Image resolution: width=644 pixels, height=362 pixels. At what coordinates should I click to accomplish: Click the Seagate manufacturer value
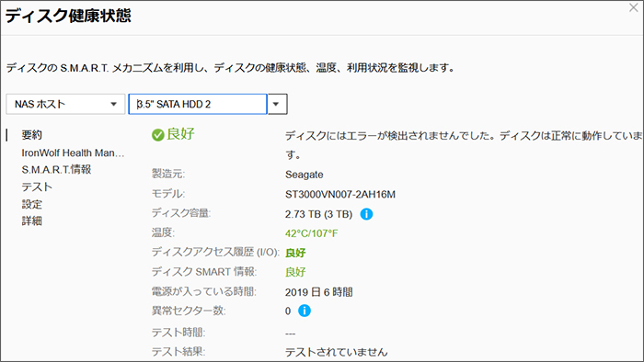[x=304, y=175]
